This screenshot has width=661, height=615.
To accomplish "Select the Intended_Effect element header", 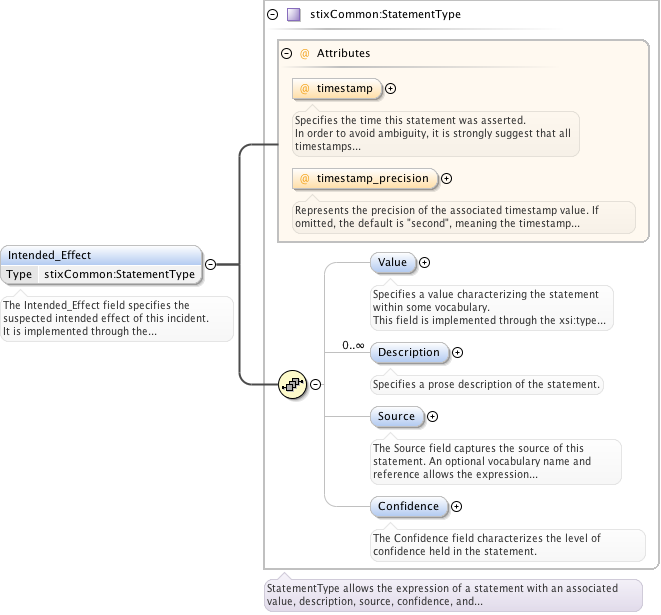I will (x=100, y=255).
